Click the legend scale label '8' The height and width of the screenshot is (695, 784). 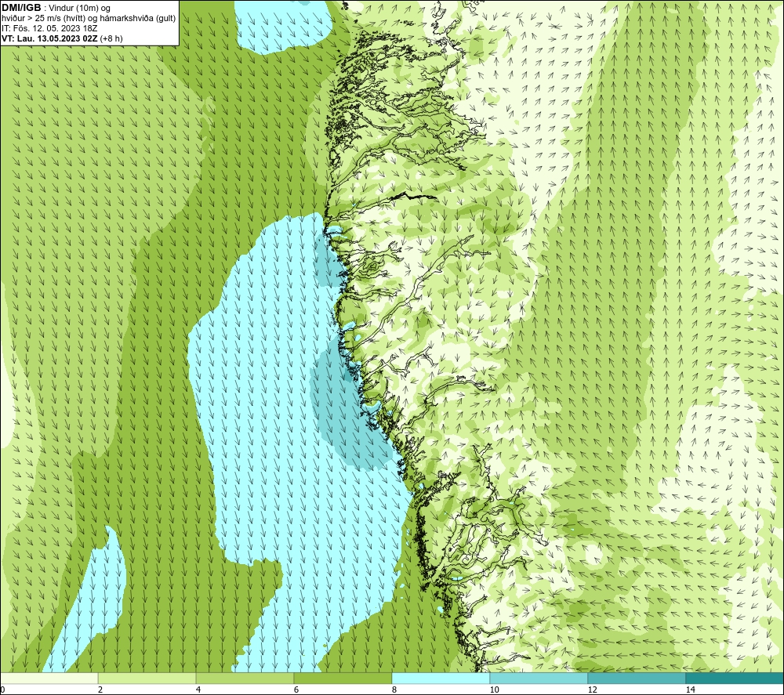pyautogui.click(x=394, y=690)
